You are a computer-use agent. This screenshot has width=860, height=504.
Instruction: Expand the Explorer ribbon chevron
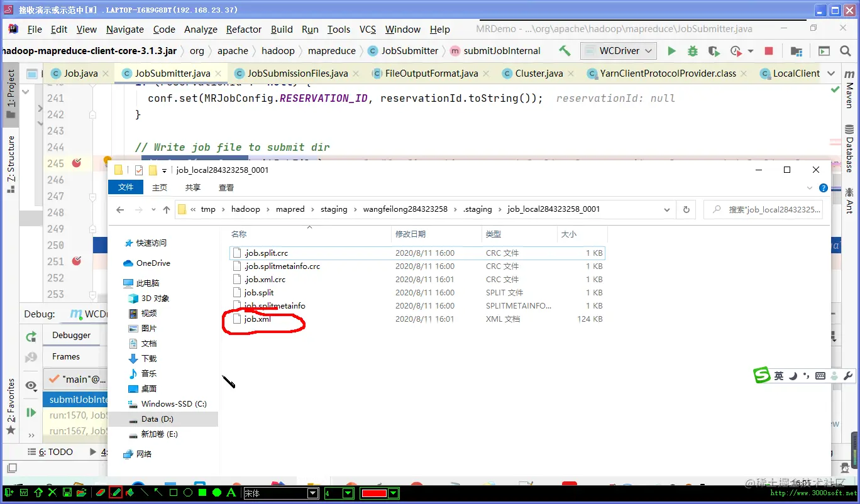810,188
